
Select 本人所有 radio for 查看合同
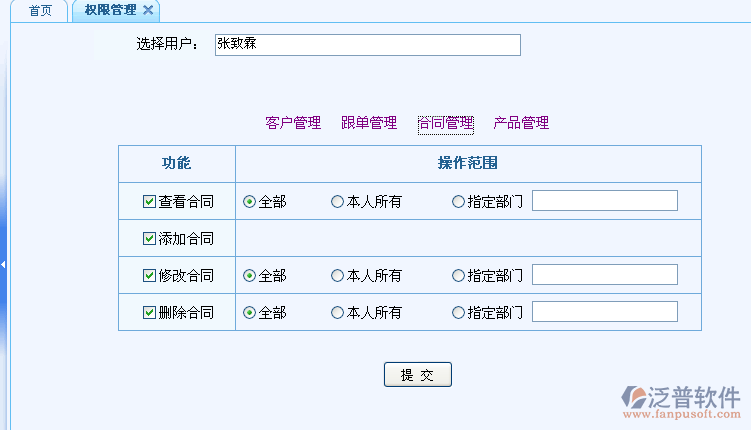(337, 202)
